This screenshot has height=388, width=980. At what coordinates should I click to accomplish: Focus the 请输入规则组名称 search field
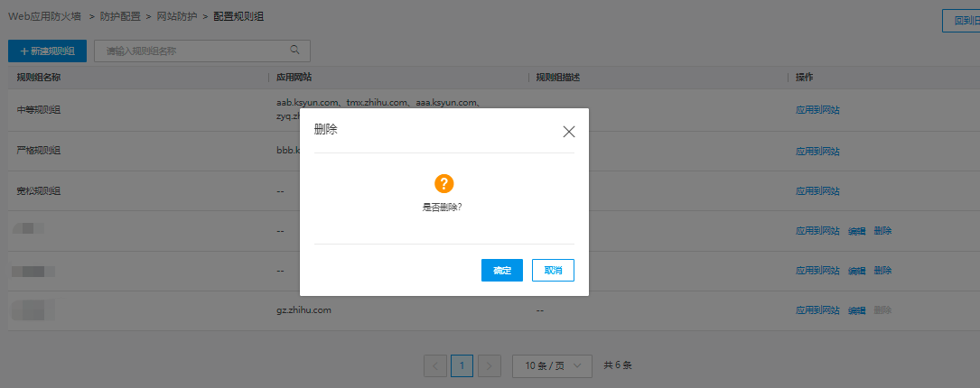202,51
